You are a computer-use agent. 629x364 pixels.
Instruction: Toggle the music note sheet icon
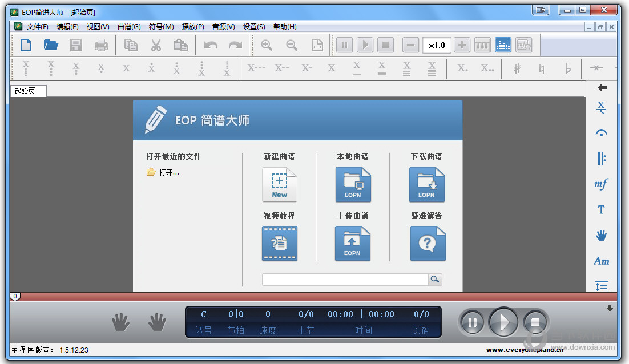point(523,45)
